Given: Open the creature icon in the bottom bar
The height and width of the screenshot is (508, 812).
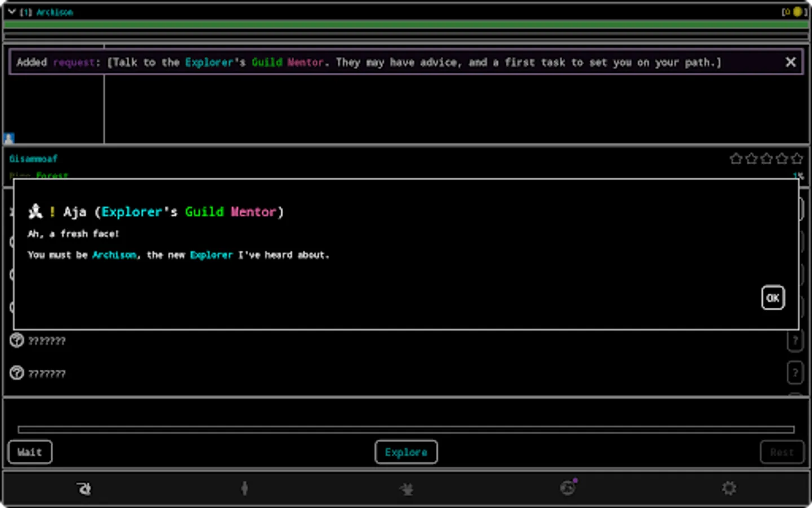Looking at the screenshot, I should pos(406,488).
